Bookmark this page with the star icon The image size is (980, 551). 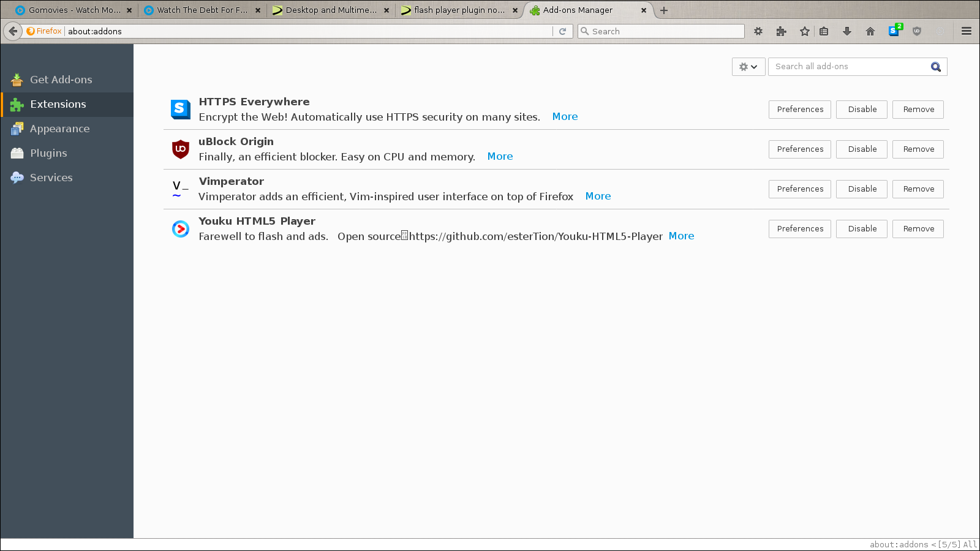[x=804, y=31]
